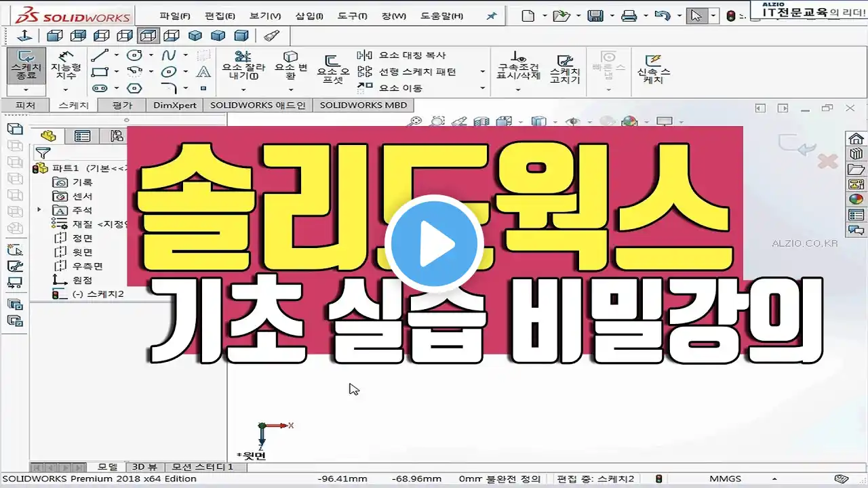This screenshot has width=868, height=488.
Task: Click the Rebuild traffic light icon
Action: click(x=730, y=16)
